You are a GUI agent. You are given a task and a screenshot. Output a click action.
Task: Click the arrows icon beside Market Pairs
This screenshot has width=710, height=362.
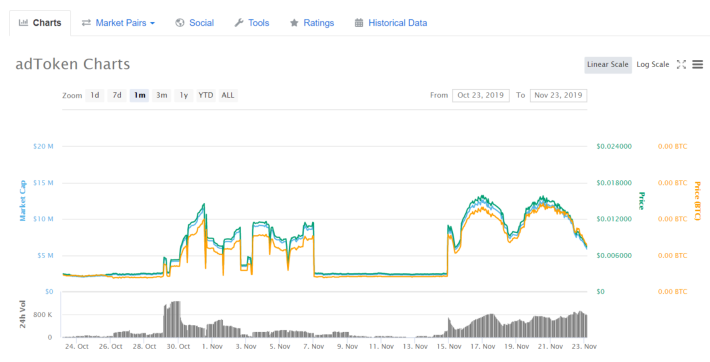tap(86, 23)
